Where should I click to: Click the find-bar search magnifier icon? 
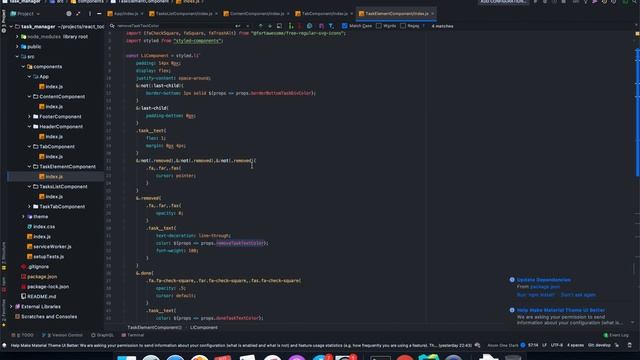pyautogui.click(x=112, y=26)
